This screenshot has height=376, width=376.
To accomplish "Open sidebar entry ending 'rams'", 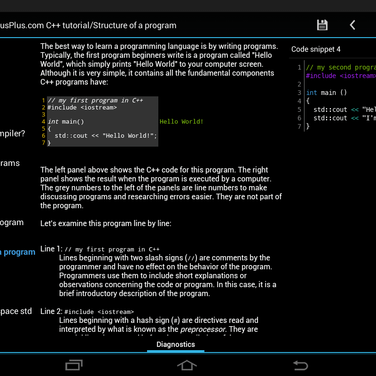I will pyautogui.click(x=10, y=163).
